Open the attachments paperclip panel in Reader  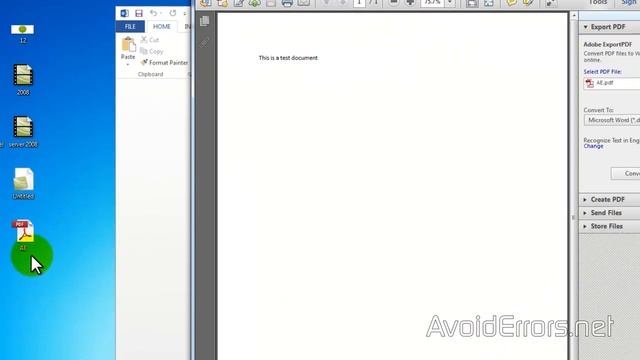[204, 42]
